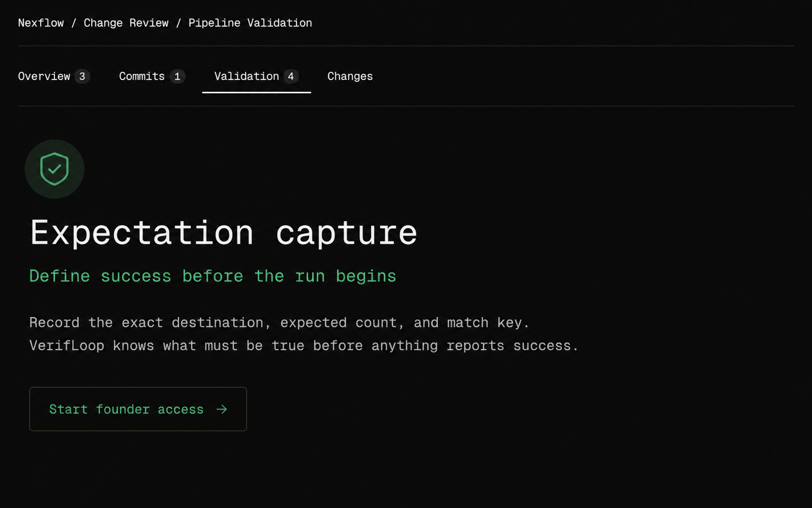This screenshot has height=508, width=812.
Task: Click Nexflow in the breadcrumb
Action: coord(41,23)
